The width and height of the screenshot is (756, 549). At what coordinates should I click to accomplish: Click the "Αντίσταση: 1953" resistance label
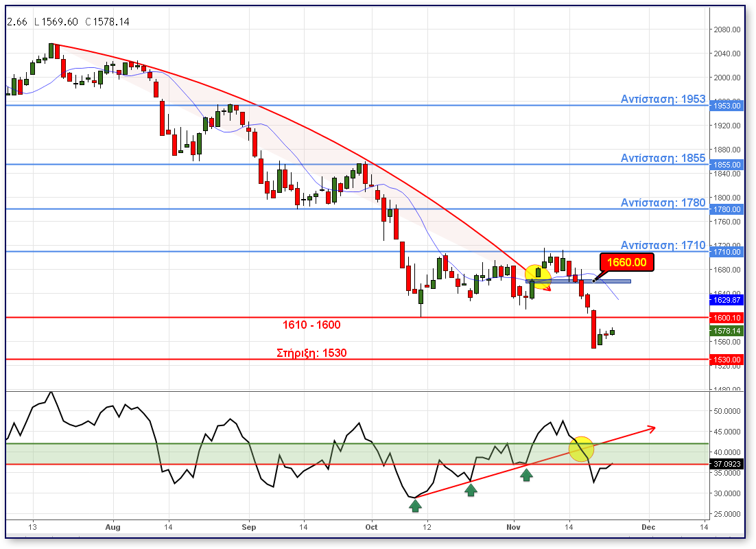663,99
